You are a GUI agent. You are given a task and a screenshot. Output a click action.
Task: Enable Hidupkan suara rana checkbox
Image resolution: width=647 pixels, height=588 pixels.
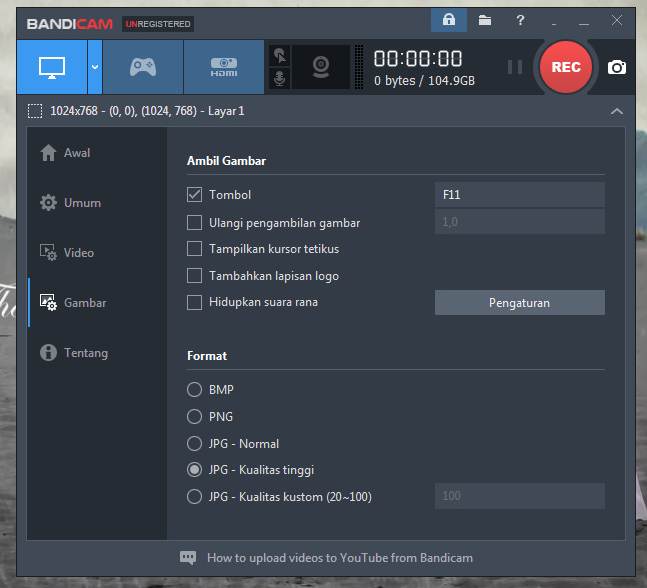pos(194,302)
